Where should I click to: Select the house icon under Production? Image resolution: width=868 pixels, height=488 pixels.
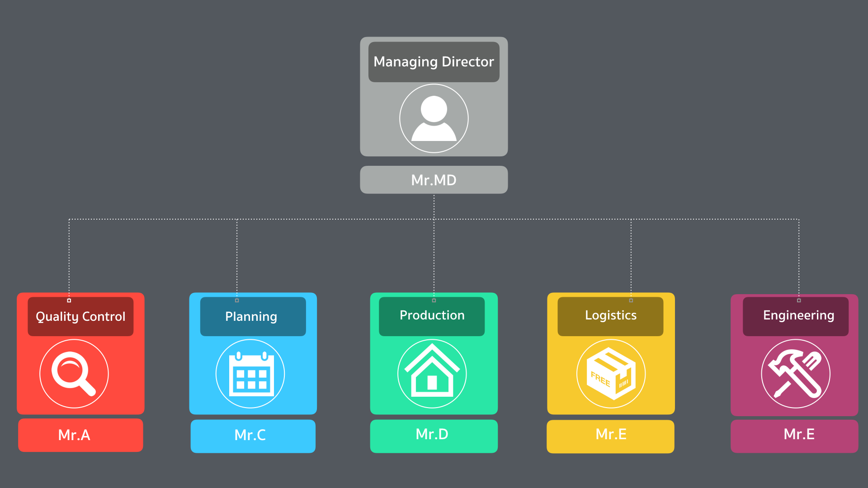(x=432, y=374)
